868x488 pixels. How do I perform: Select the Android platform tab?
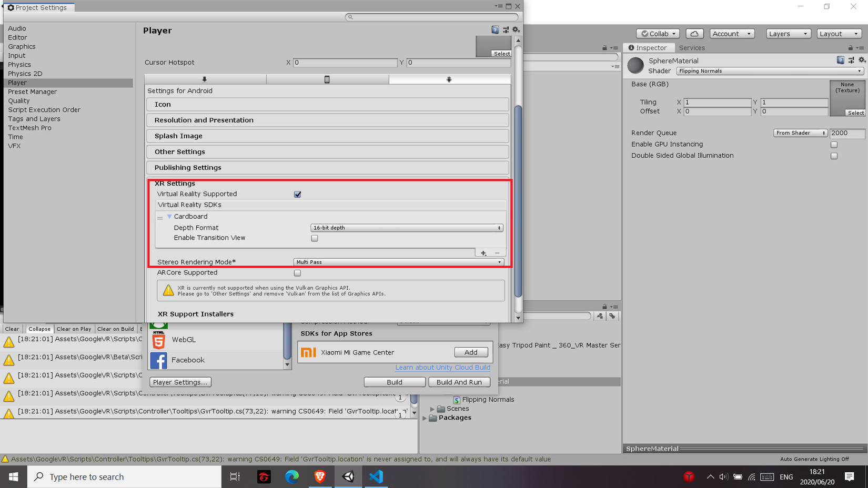(x=449, y=79)
